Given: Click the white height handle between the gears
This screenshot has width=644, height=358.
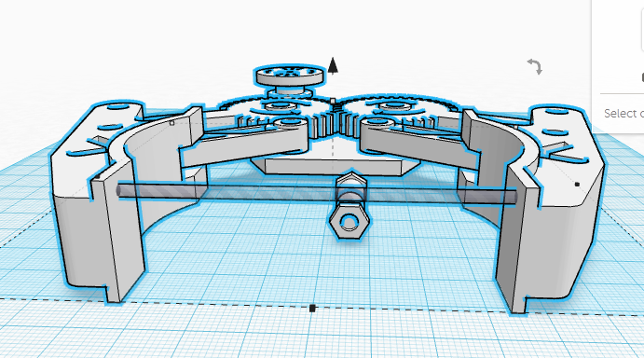Looking at the screenshot, I should coord(333,101).
